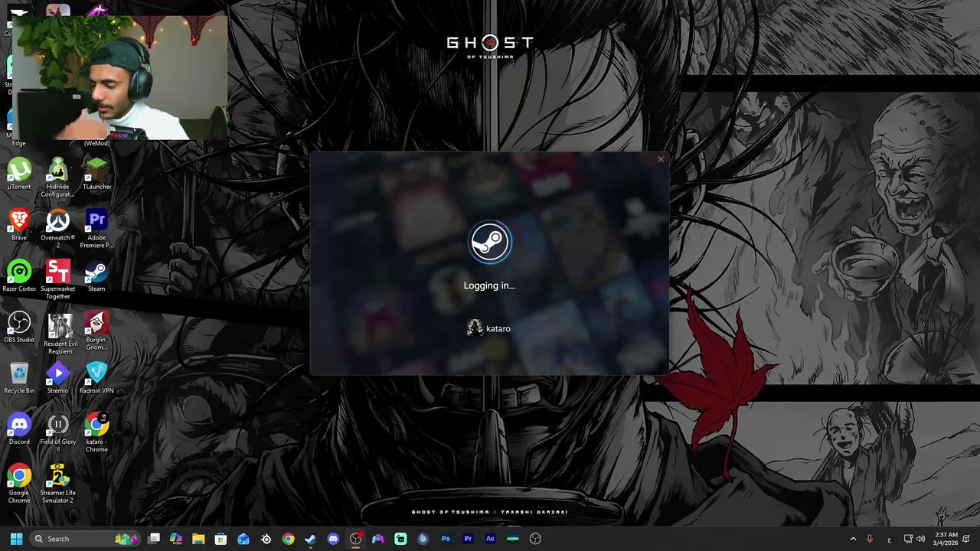Launch Razer Cortex from desktop
The height and width of the screenshot is (551, 980).
point(19,276)
